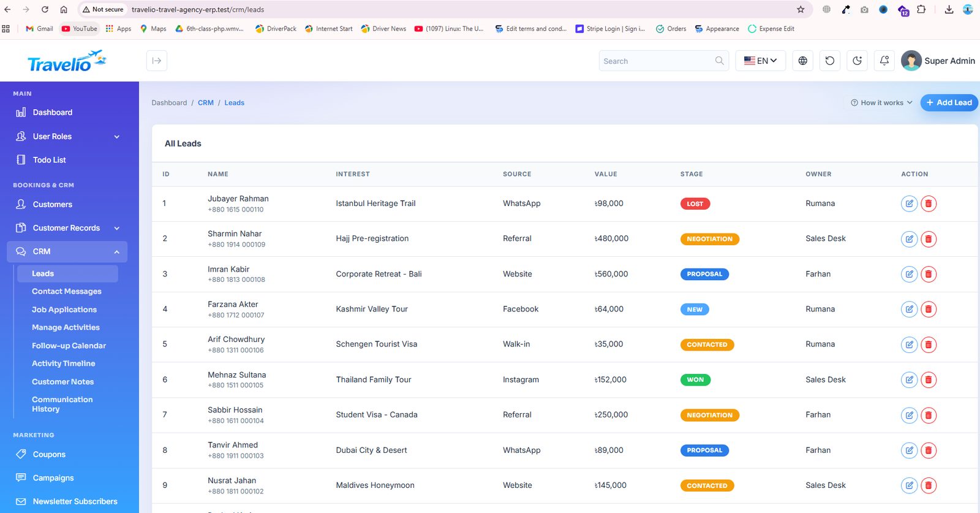Click the LOST stage badge
This screenshot has width=980, height=513.
click(695, 204)
